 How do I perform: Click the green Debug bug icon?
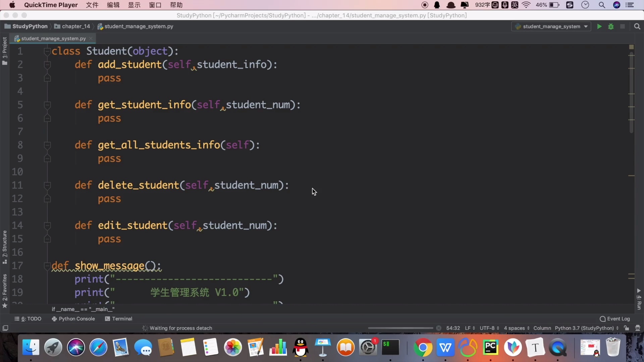click(611, 26)
